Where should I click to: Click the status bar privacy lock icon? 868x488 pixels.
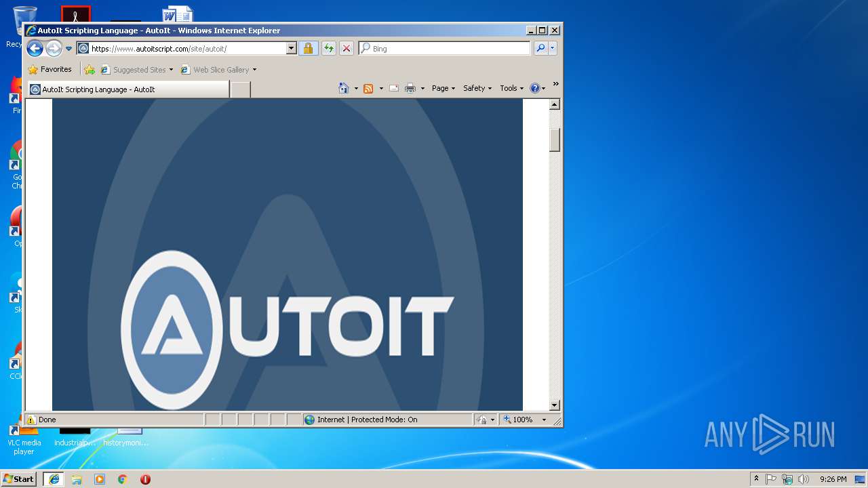click(482, 420)
